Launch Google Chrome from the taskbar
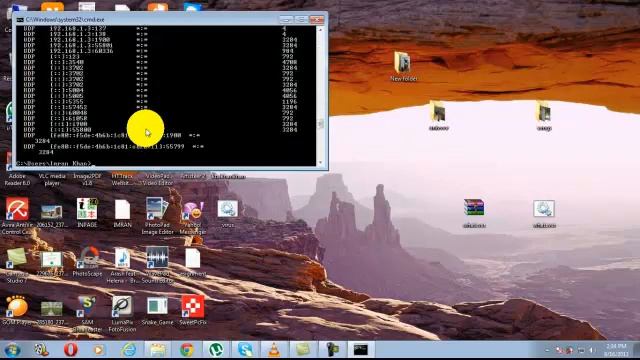This screenshot has height=360, width=640. tap(187, 350)
